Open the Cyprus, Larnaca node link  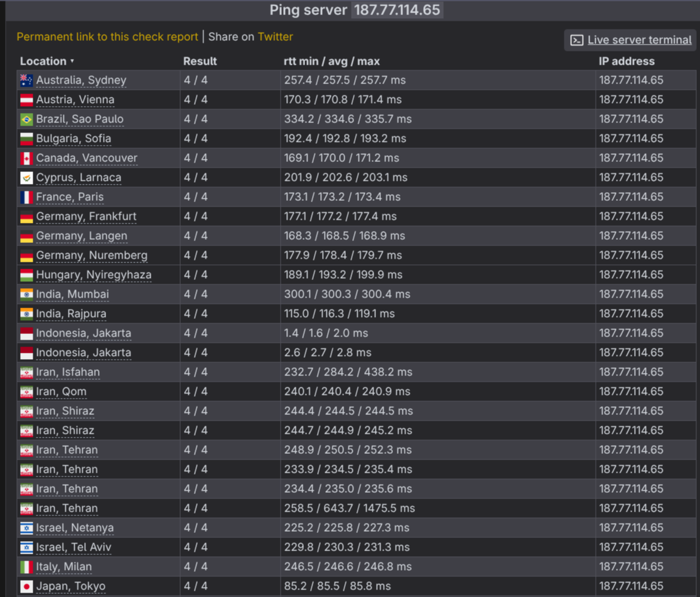point(78,178)
